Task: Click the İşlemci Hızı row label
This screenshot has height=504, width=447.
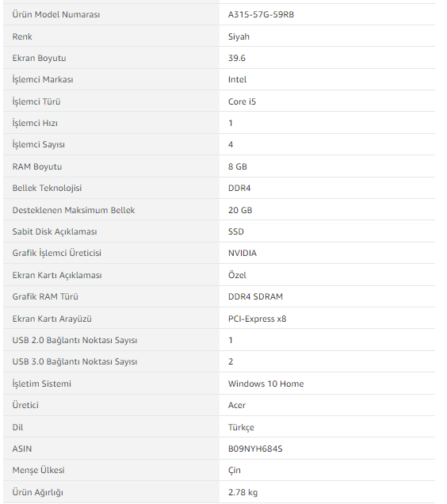Action: [x=35, y=123]
